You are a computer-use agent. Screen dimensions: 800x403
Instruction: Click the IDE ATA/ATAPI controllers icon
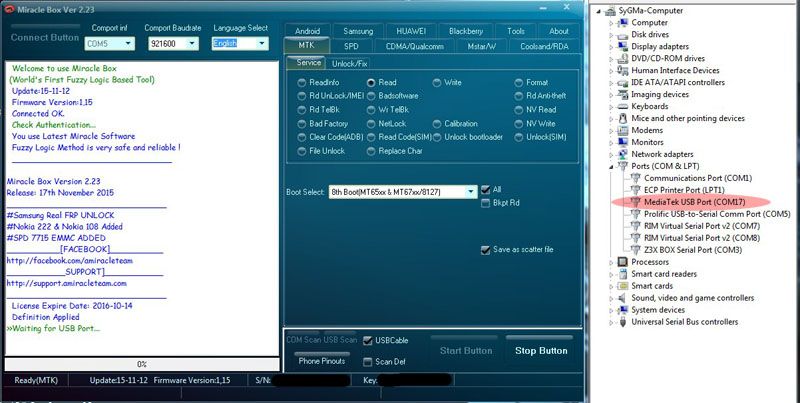coord(622,82)
